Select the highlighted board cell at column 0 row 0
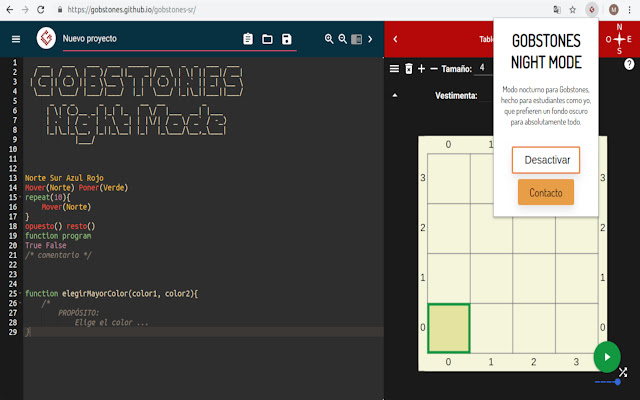The image size is (640, 400). point(449,328)
